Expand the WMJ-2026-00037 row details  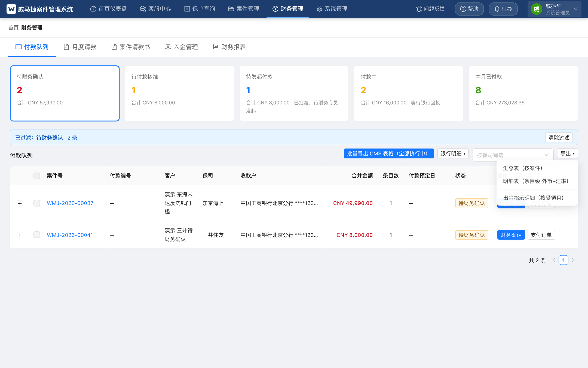pos(20,203)
